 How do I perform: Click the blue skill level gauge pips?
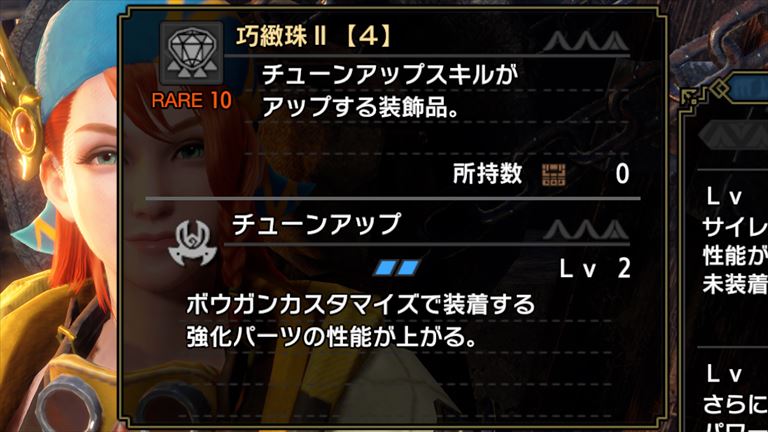click(397, 267)
